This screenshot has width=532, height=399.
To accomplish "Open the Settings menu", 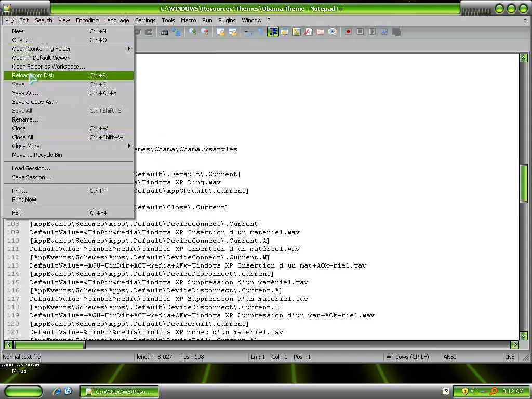I will [x=145, y=20].
